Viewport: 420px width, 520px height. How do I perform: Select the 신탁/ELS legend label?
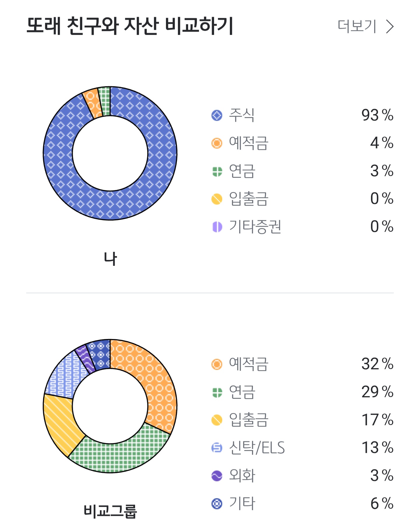click(257, 448)
